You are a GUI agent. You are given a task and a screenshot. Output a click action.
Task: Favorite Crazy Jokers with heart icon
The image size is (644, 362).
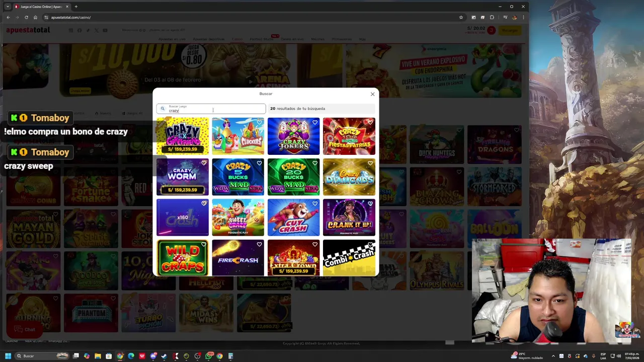coord(314,123)
